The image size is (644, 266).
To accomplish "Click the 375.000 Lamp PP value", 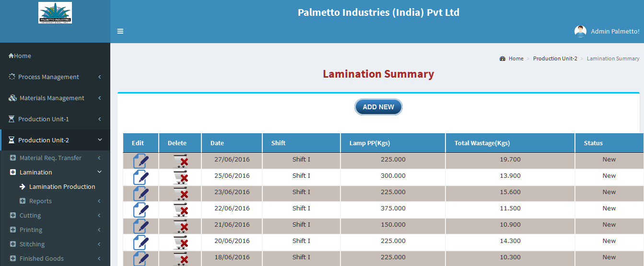I will [x=393, y=208].
